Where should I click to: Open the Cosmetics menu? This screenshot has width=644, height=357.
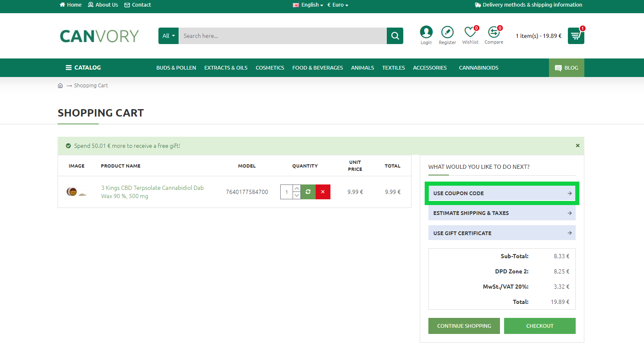270,68
